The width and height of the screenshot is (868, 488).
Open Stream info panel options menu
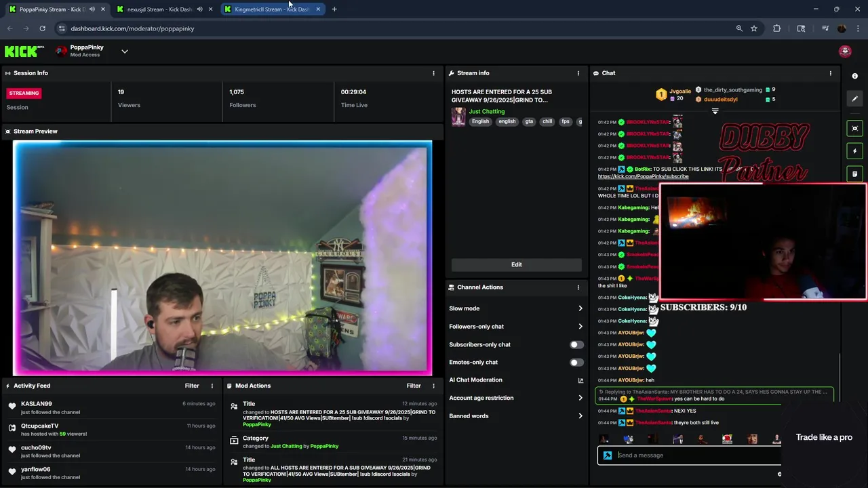pyautogui.click(x=578, y=73)
